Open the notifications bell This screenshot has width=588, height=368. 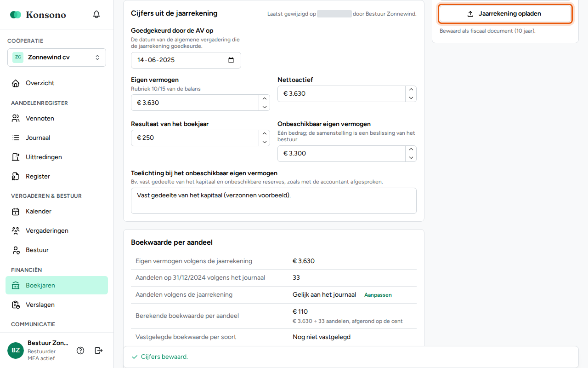click(x=96, y=14)
